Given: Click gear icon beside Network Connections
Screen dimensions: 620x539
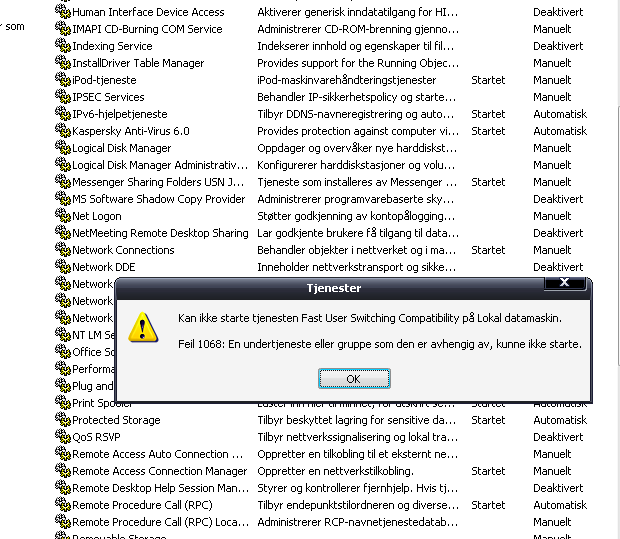Looking at the screenshot, I should (x=62, y=250).
